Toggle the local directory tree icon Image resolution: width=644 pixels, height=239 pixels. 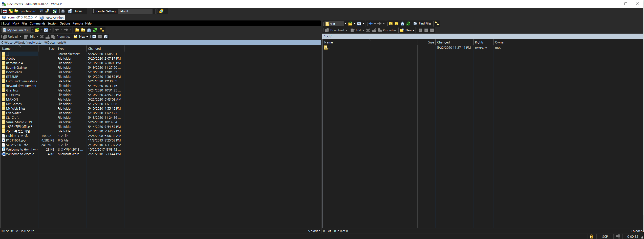[102, 30]
